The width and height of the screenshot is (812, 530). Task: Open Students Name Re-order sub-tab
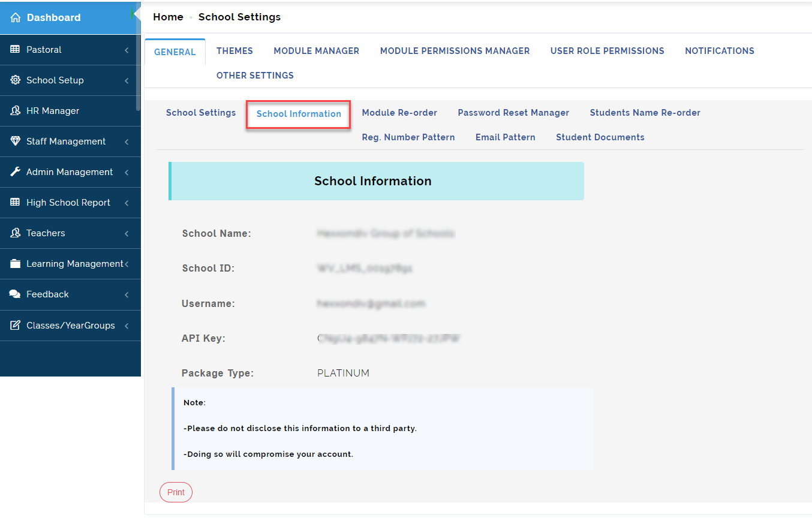[x=645, y=113]
